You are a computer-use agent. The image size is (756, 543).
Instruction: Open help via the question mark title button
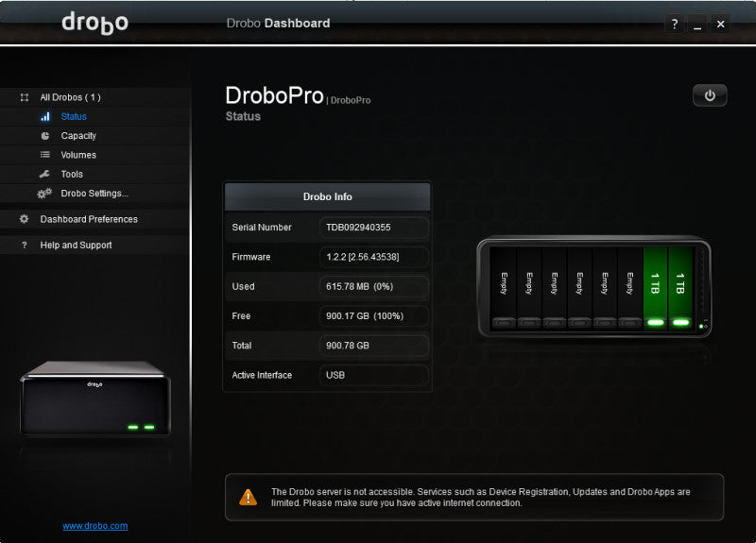(675, 24)
